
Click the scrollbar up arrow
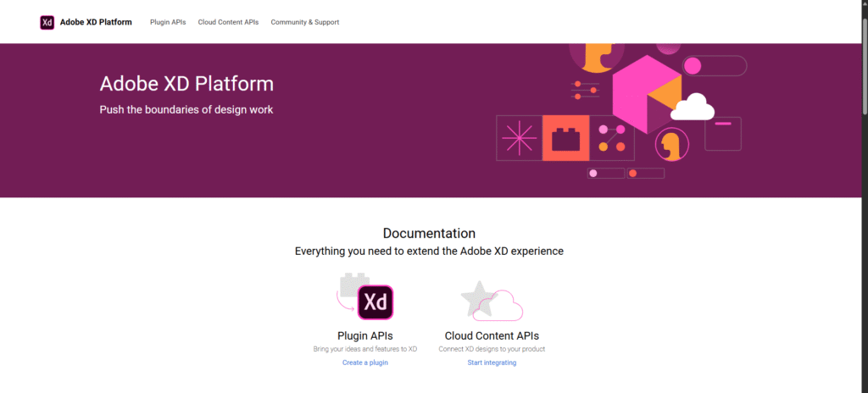click(865, 4)
